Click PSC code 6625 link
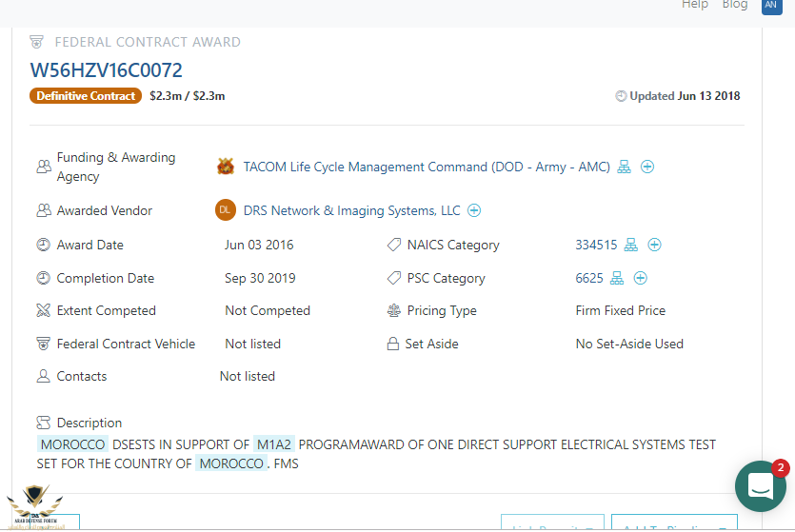Viewport: 795px width, 532px height. pyautogui.click(x=589, y=278)
